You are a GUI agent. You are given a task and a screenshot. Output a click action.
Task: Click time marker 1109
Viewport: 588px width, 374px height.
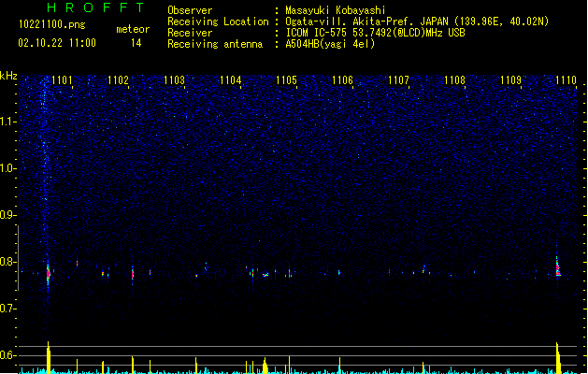(x=510, y=80)
